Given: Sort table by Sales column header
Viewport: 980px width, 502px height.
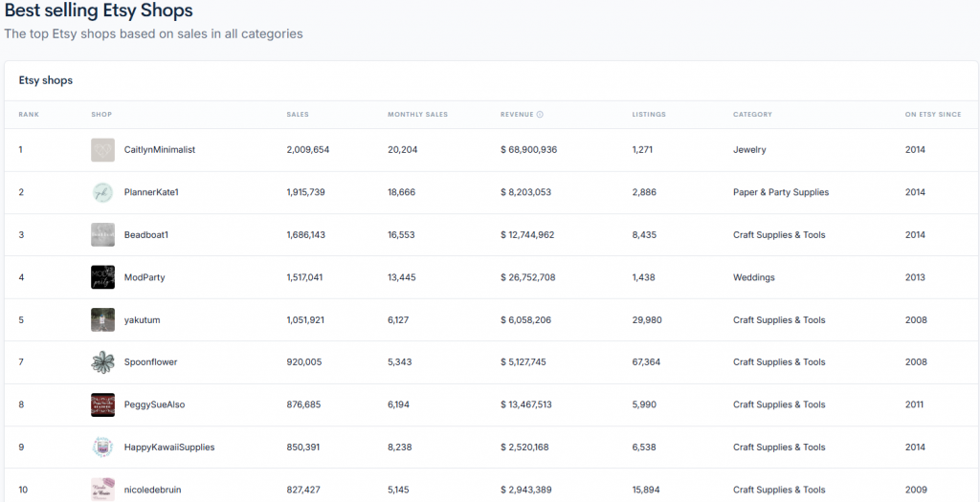Looking at the screenshot, I should [298, 115].
